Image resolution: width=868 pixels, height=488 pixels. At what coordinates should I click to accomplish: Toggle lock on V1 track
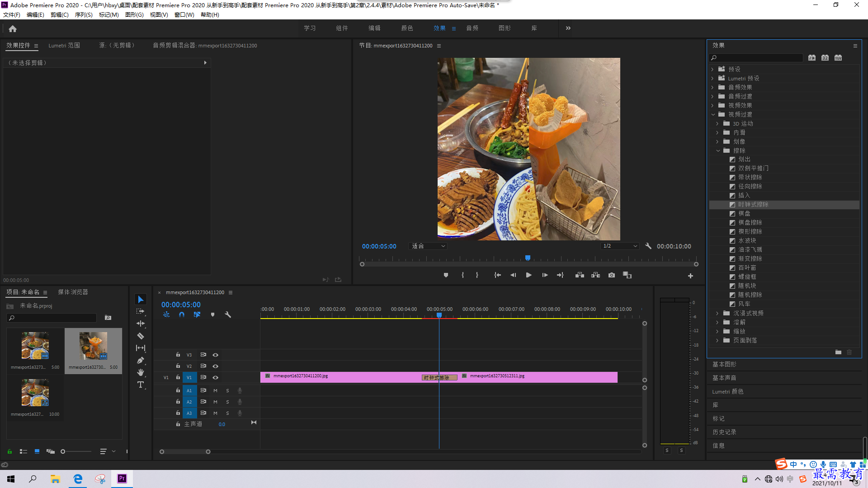pos(178,377)
